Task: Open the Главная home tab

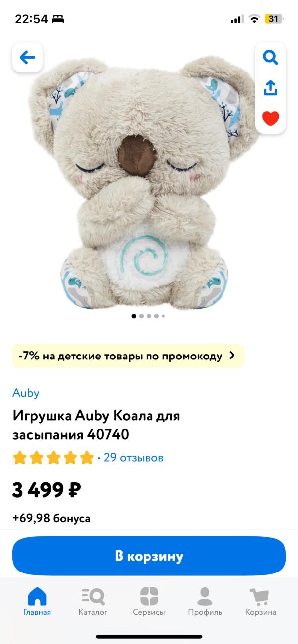Action: (37, 601)
